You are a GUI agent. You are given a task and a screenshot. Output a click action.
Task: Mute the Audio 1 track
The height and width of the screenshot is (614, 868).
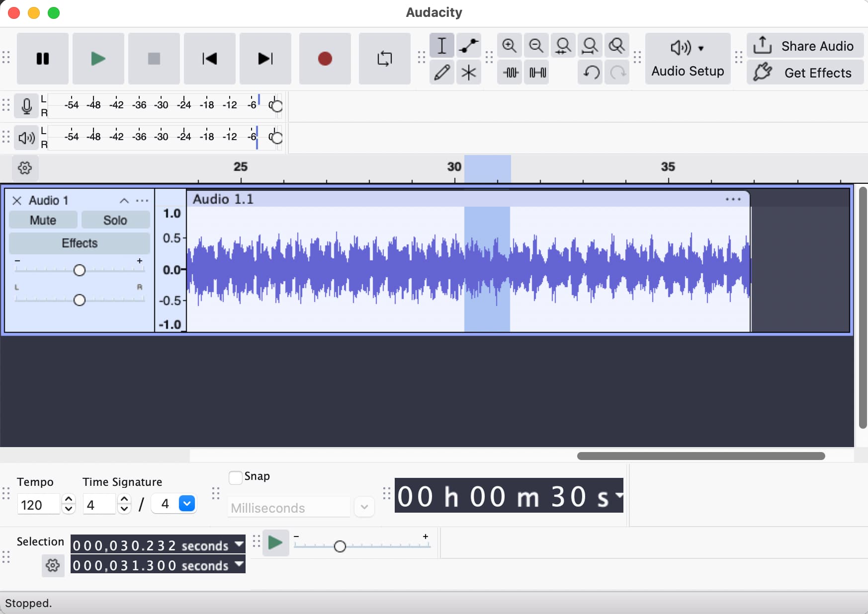43,220
